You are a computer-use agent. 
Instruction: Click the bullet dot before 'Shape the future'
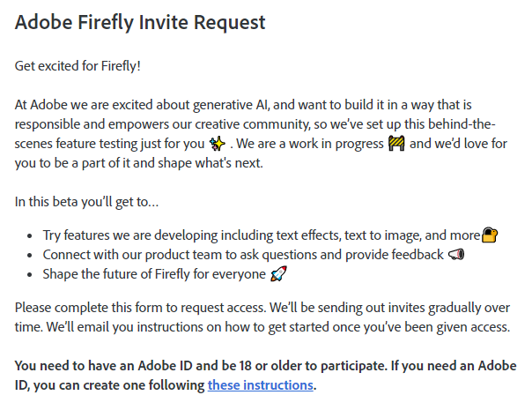[30, 274]
